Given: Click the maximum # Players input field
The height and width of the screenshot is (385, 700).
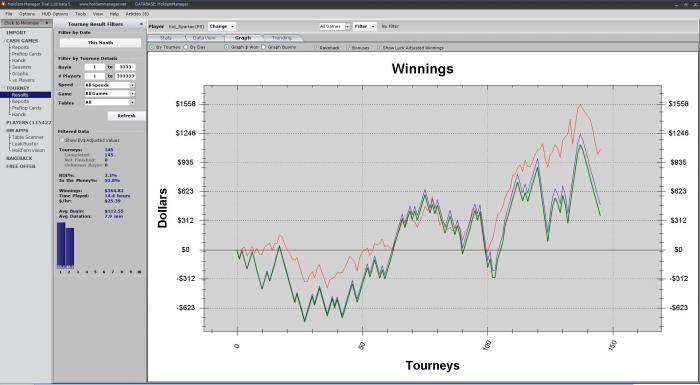Looking at the screenshot, I should (125, 76).
